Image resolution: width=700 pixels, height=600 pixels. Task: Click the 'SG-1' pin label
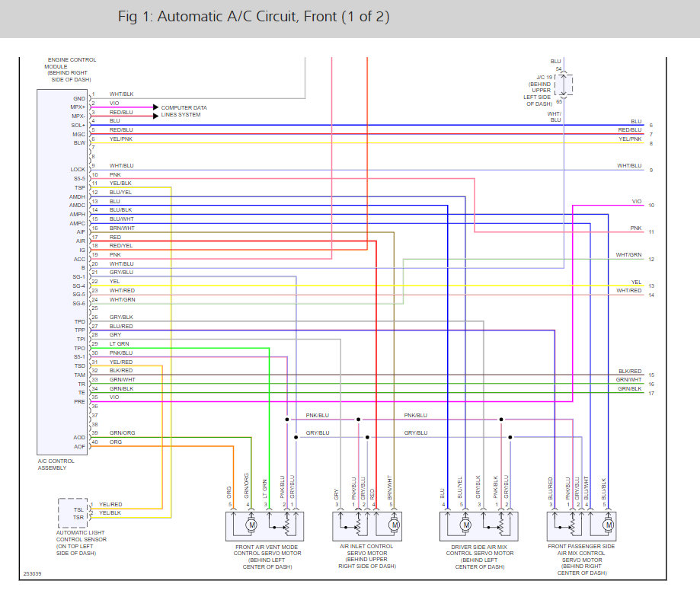(78, 277)
